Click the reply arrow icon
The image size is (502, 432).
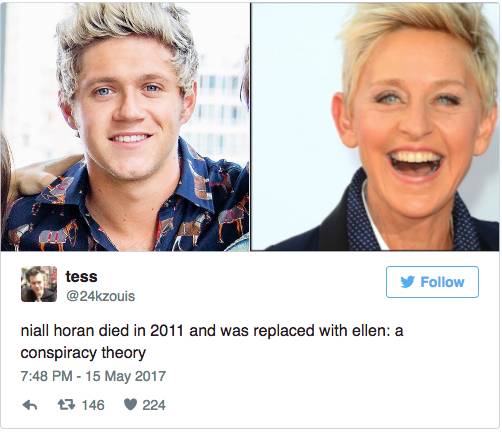30,405
